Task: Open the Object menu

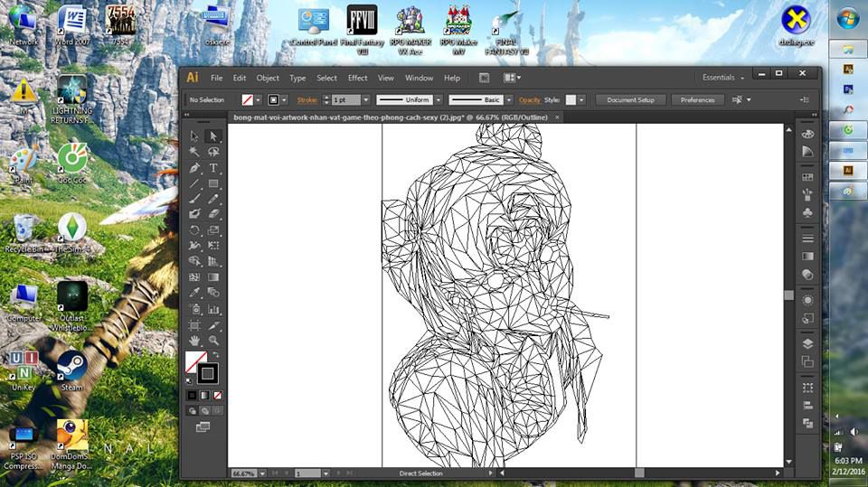Action: tap(268, 78)
